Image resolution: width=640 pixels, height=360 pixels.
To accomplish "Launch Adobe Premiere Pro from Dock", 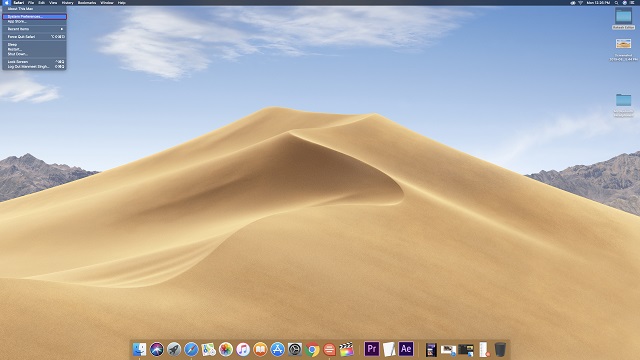I will tap(371, 349).
